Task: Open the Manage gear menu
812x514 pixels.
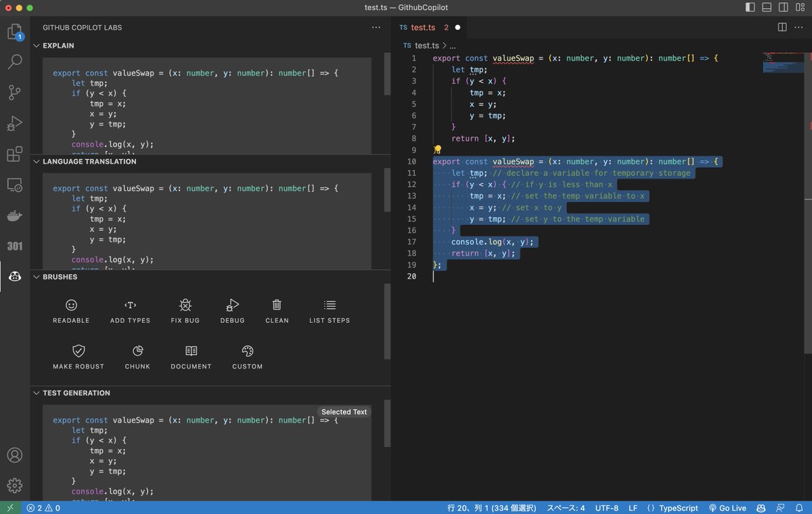Action: 15,486
